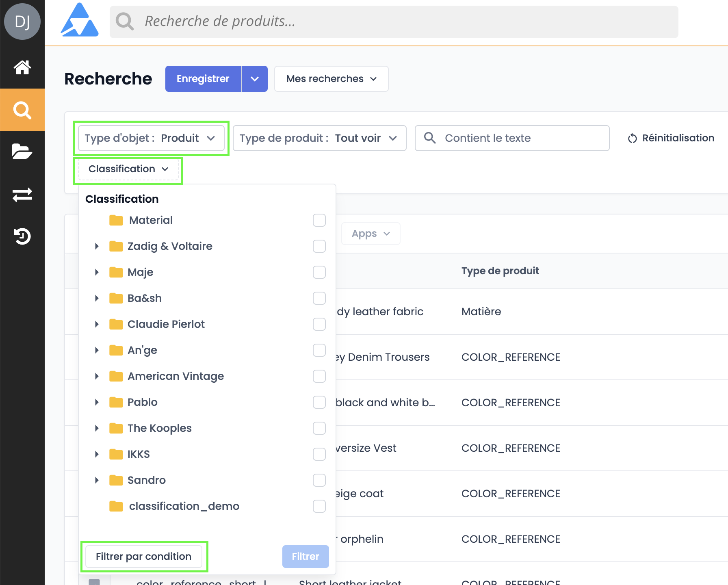Focus the Recherche de produits search field
The image size is (728, 585).
(x=394, y=22)
